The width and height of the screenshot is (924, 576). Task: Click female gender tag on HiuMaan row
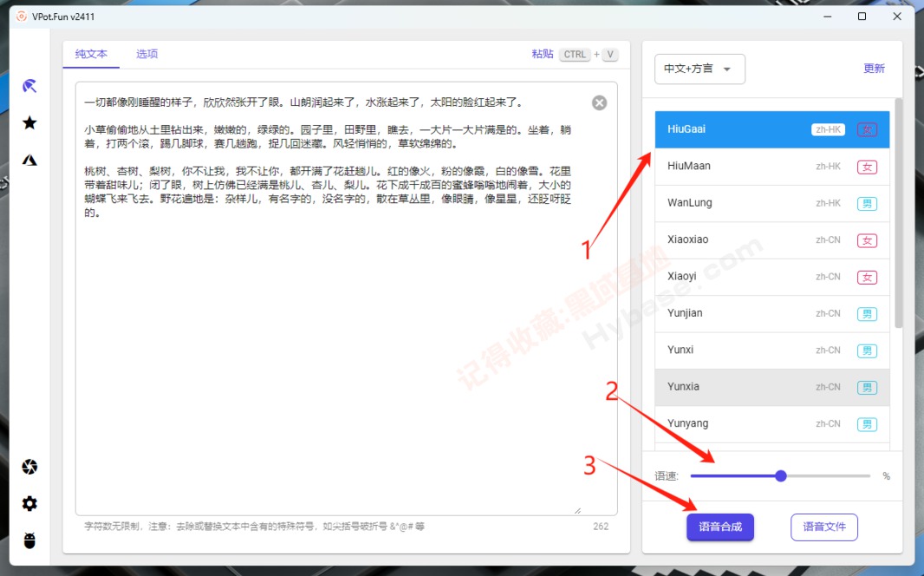click(867, 167)
